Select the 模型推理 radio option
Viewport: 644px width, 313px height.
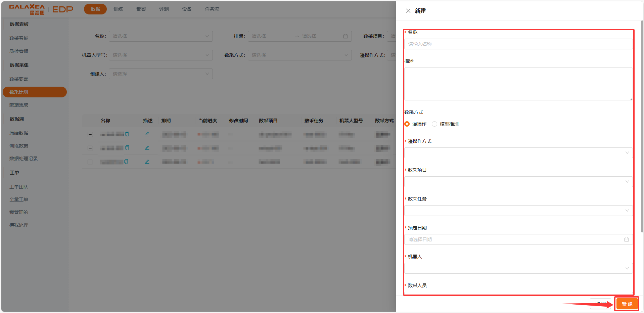click(x=434, y=124)
